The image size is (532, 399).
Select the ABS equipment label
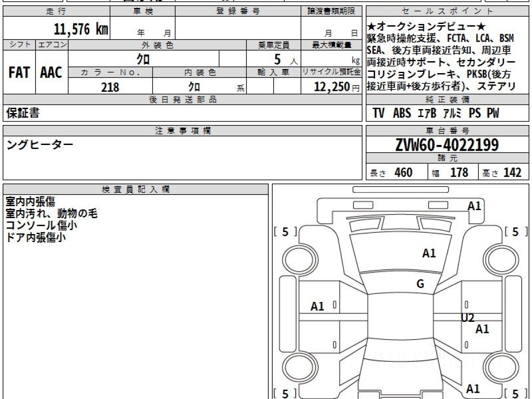pyautogui.click(x=402, y=113)
